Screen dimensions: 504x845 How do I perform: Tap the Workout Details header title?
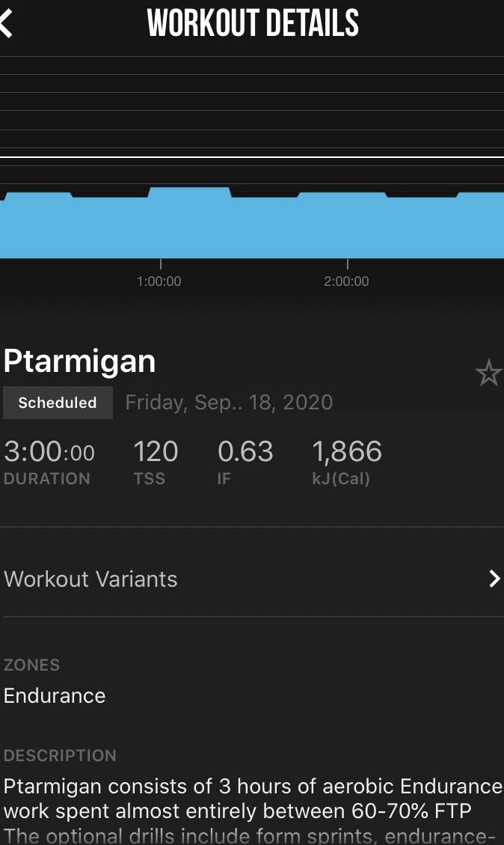tap(253, 24)
